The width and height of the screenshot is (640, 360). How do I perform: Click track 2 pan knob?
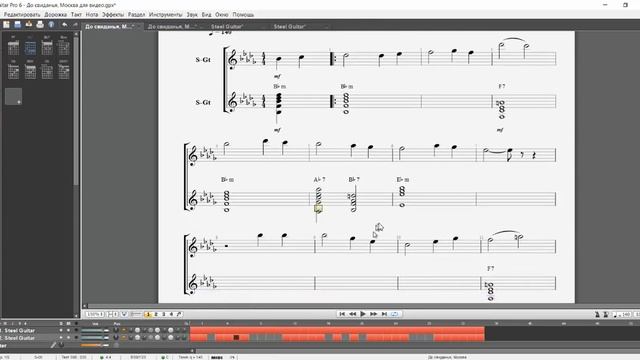116,338
